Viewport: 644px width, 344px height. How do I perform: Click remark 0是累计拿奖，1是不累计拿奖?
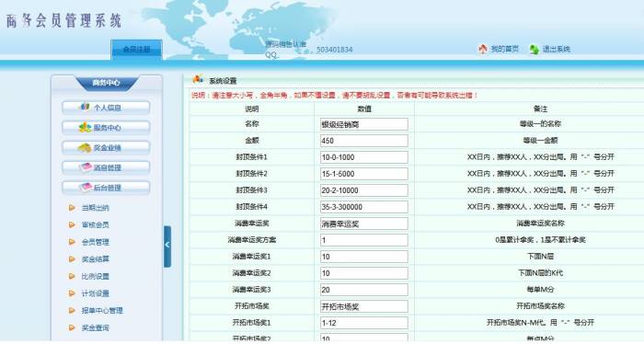(x=541, y=240)
